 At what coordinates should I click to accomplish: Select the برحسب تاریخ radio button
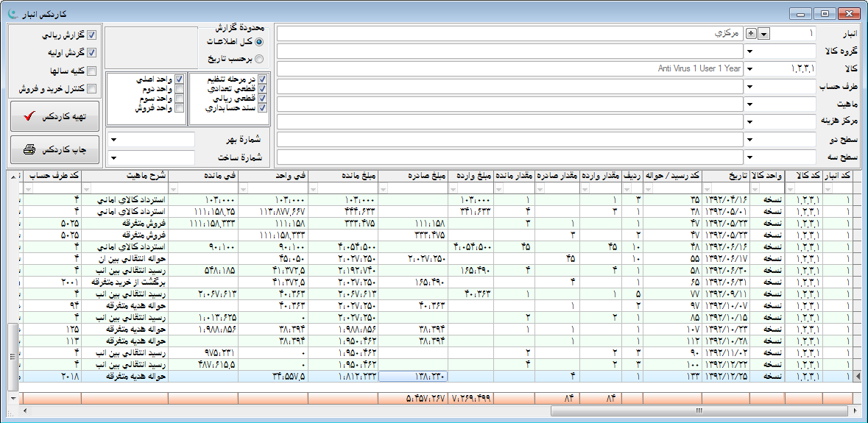(258, 58)
